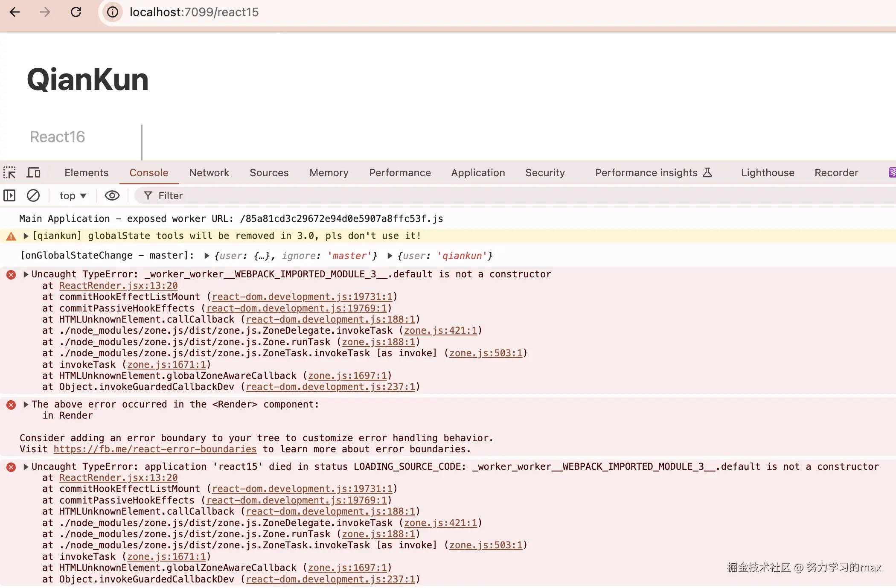This screenshot has height=588, width=896.
Task: Click the Performance insights flask icon
Action: point(707,173)
